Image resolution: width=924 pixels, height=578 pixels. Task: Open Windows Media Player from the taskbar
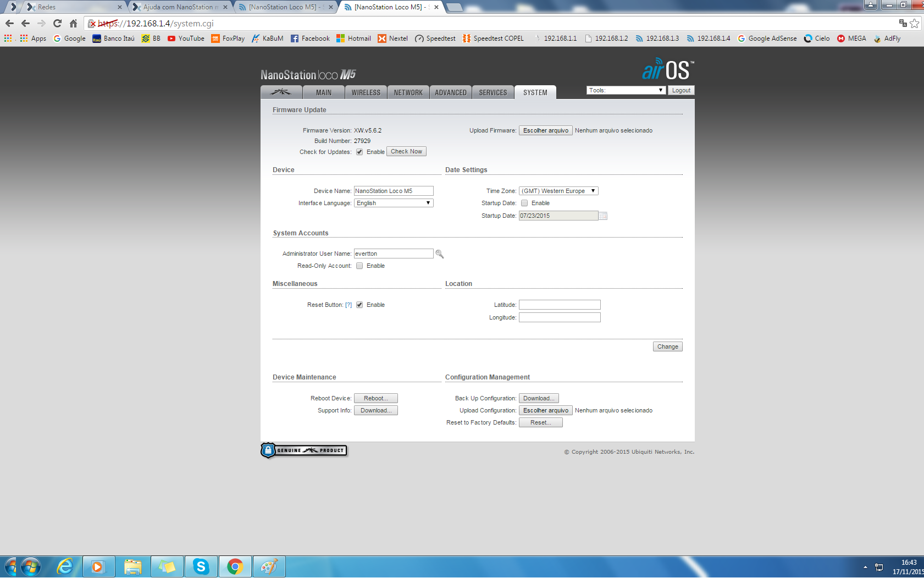pos(99,566)
